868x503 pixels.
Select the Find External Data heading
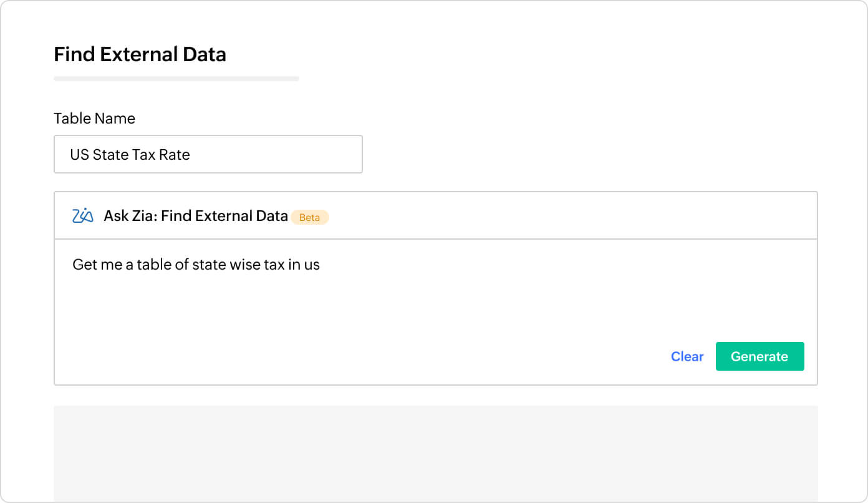(140, 54)
